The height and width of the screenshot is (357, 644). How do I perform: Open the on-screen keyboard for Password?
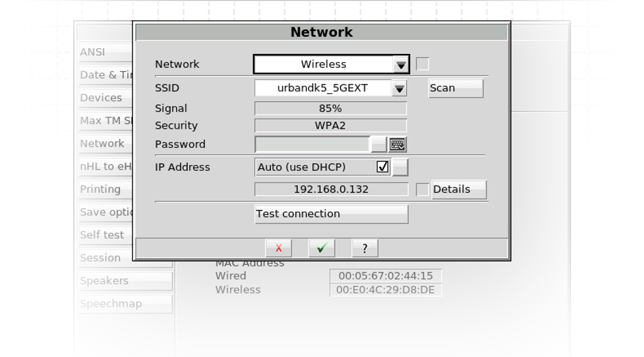click(397, 145)
